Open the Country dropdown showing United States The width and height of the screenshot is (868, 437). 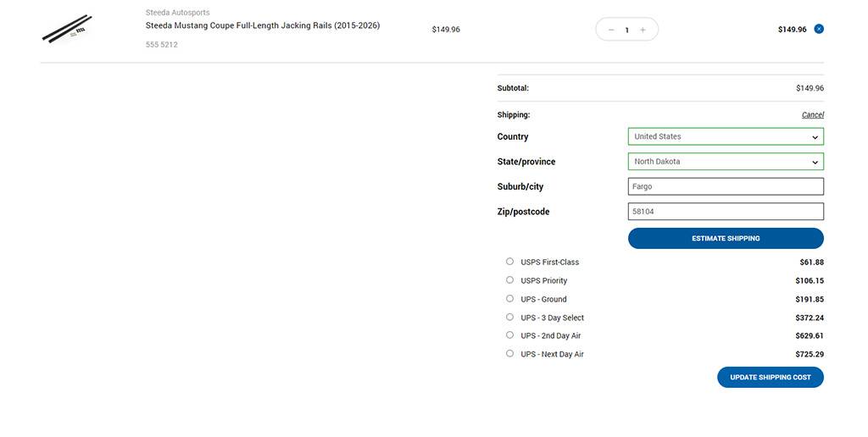tap(726, 136)
